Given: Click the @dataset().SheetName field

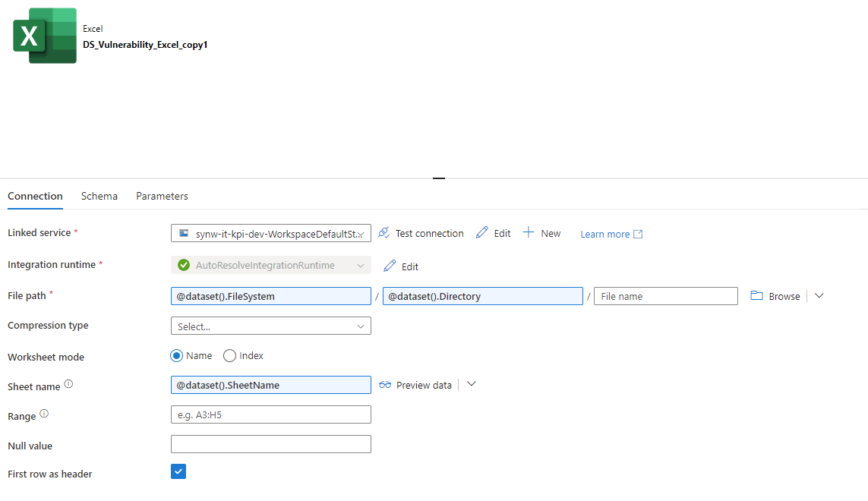Looking at the screenshot, I should click(x=270, y=385).
